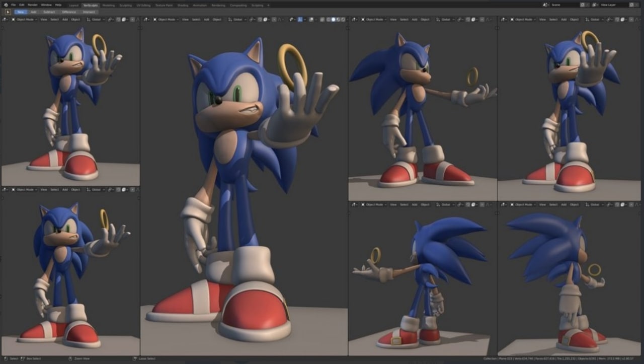Switch to the Layout workspace tab
This screenshot has width=644, height=364.
(x=73, y=5)
